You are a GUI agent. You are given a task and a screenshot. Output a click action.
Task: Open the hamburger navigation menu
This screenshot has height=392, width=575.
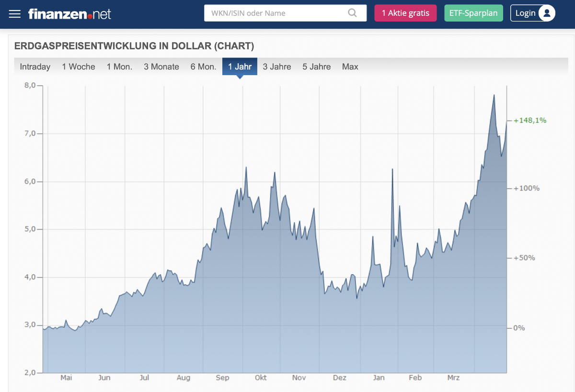click(x=15, y=13)
